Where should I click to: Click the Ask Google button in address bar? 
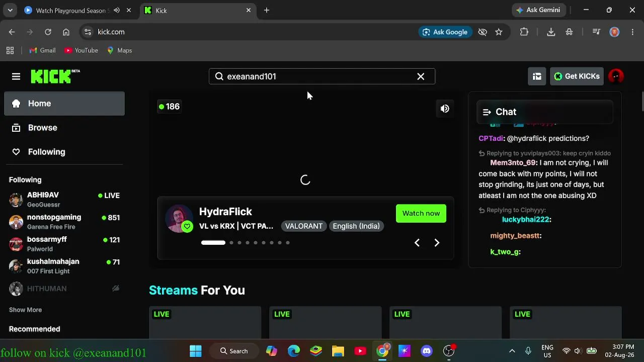point(445,32)
